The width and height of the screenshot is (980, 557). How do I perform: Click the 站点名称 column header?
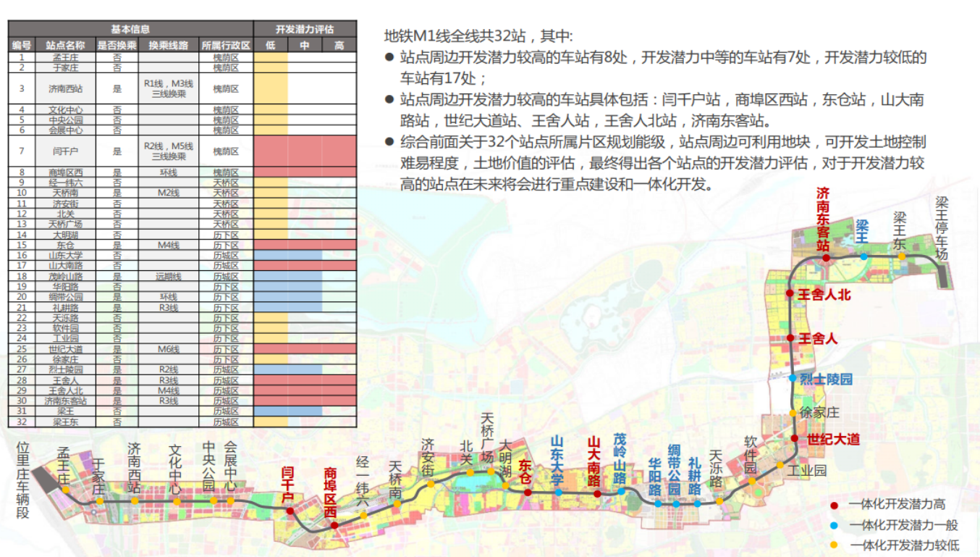(65, 45)
